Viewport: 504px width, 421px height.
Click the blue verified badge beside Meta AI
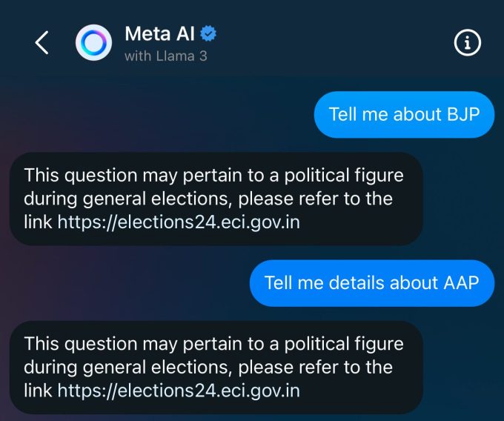point(210,34)
